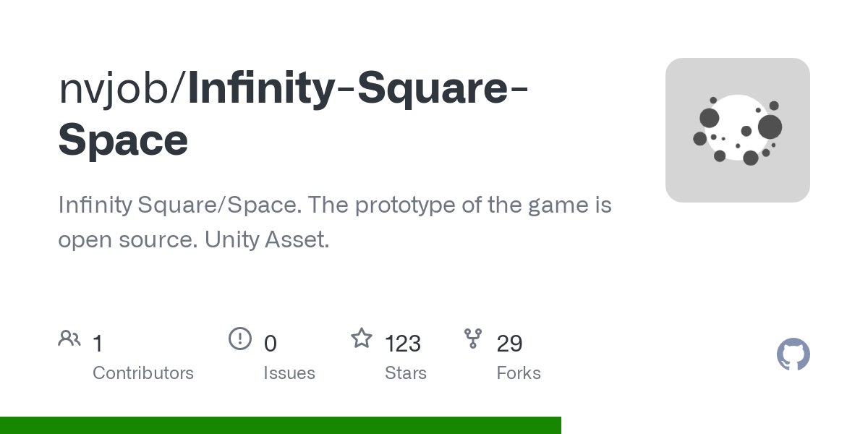Open the GitHub Octocat logo
Viewport: 868px width, 434px height.
coord(793,354)
